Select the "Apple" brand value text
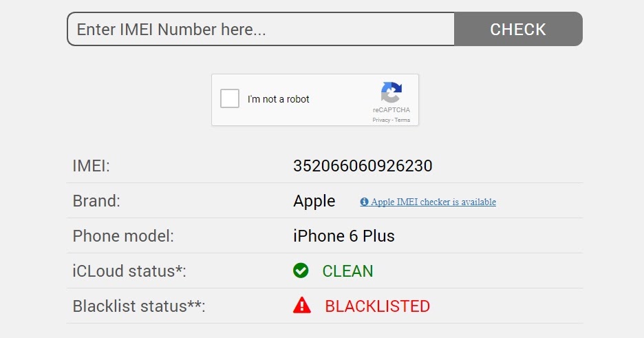The height and width of the screenshot is (338, 644). [x=314, y=201]
